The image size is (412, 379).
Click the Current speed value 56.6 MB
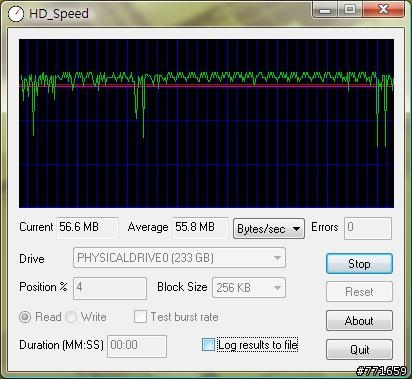tap(87, 228)
